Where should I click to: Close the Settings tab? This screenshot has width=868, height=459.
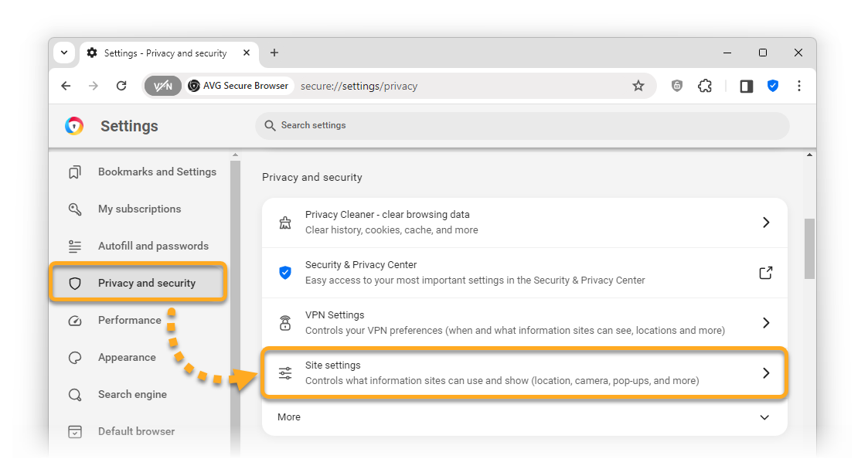point(247,53)
